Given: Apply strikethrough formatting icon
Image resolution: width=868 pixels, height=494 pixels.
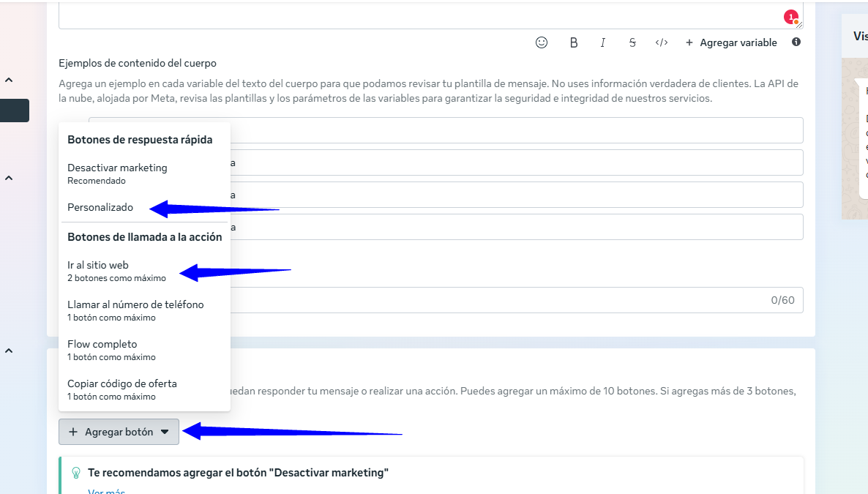Looking at the screenshot, I should coord(632,42).
